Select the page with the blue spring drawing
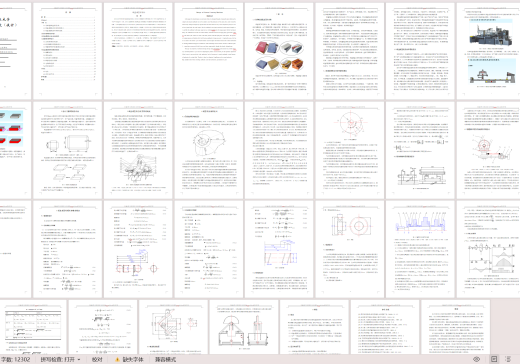This screenshot has height=364, width=520. (279, 249)
